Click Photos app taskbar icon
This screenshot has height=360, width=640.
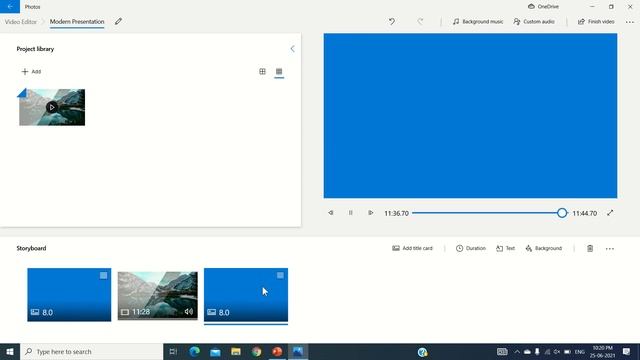coord(298,351)
